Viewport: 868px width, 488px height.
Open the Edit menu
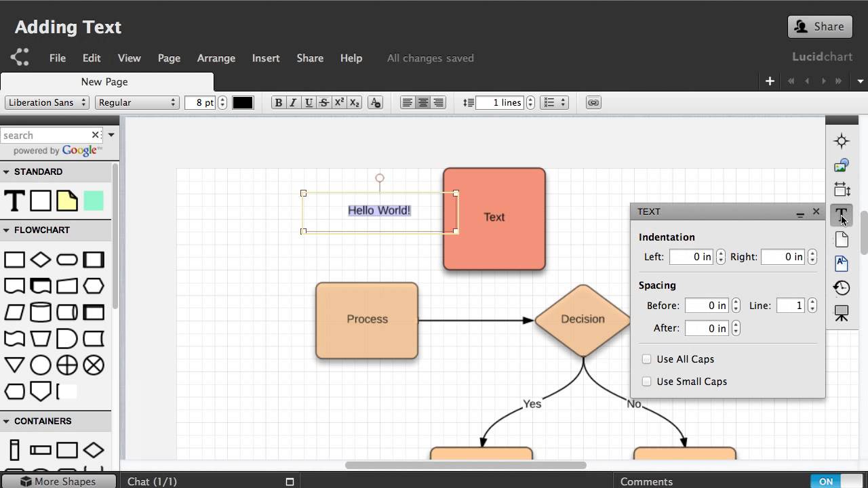pyautogui.click(x=92, y=58)
